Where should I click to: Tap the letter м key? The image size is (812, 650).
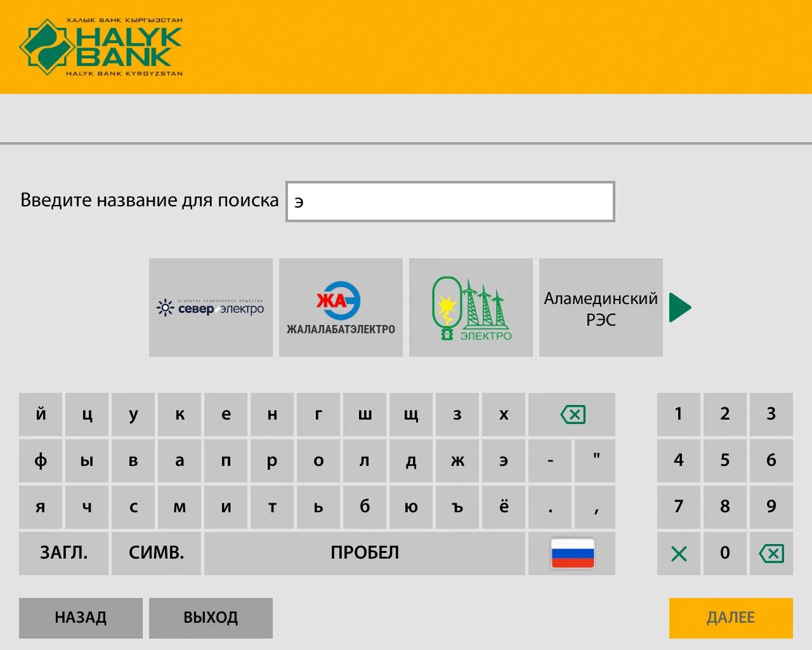[180, 507]
